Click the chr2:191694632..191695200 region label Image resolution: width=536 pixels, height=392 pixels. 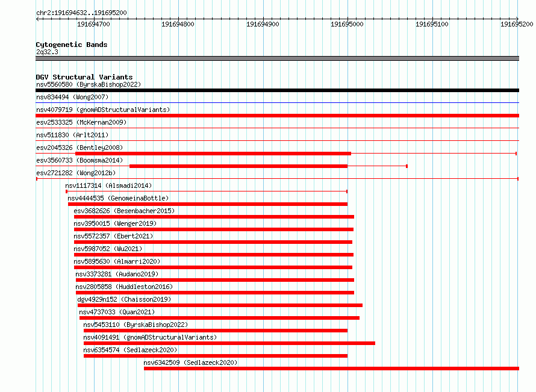coord(81,13)
